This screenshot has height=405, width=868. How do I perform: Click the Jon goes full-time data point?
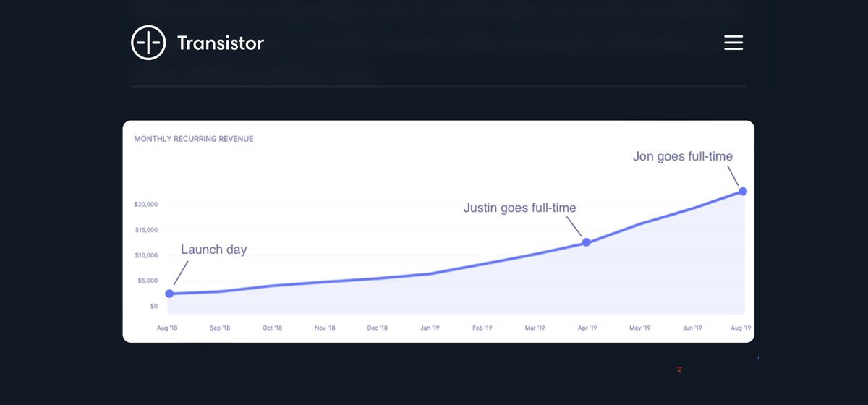743,191
